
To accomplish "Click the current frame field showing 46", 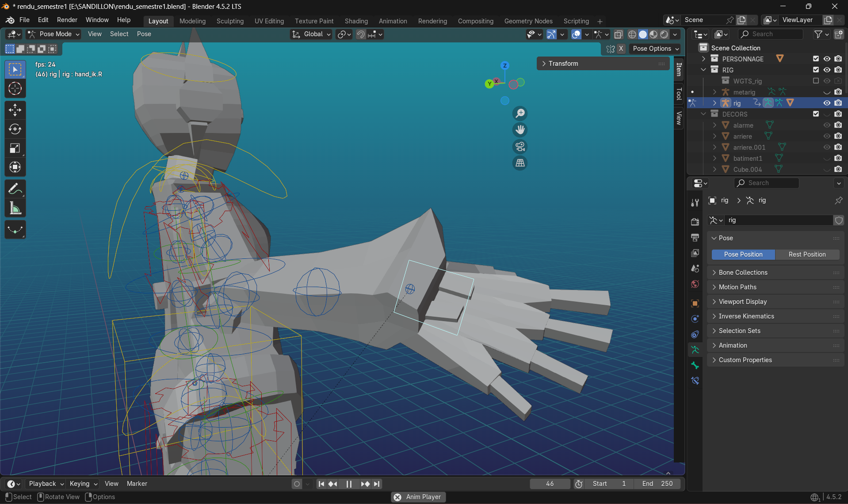I will (550, 484).
